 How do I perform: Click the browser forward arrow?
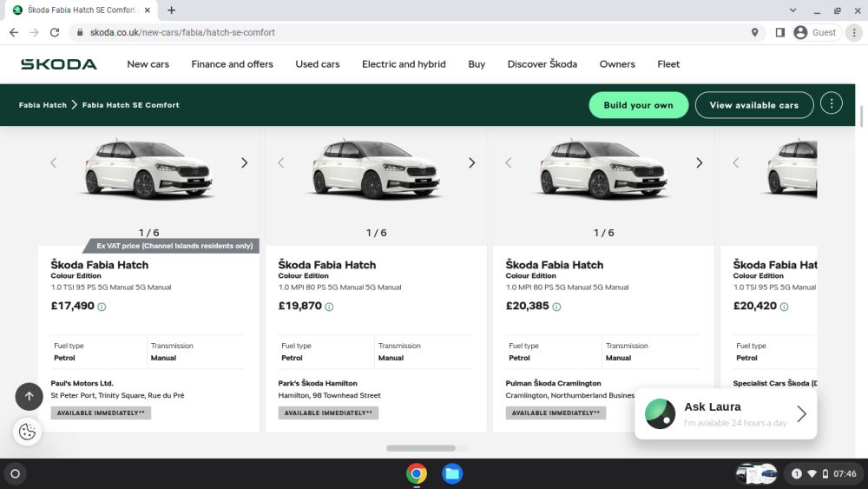[x=35, y=33]
